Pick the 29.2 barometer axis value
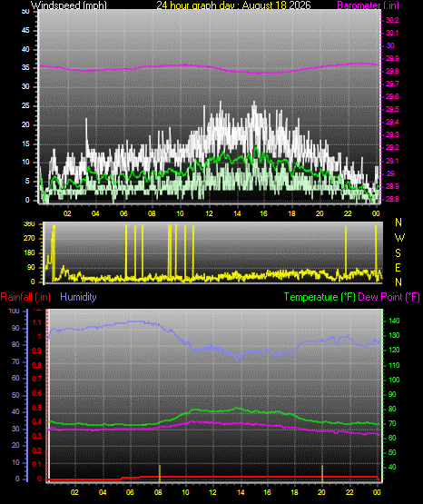423x504 pixels. coord(392,147)
